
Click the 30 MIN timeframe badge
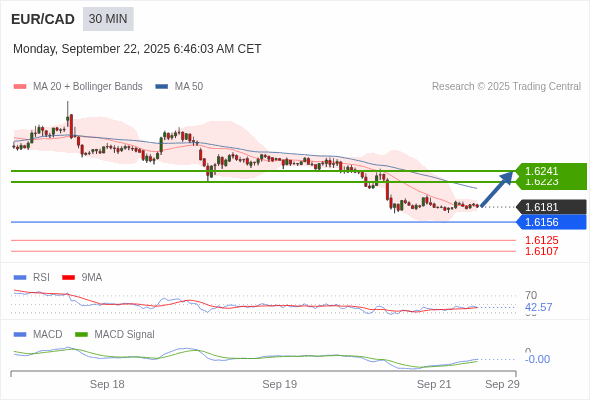108,19
